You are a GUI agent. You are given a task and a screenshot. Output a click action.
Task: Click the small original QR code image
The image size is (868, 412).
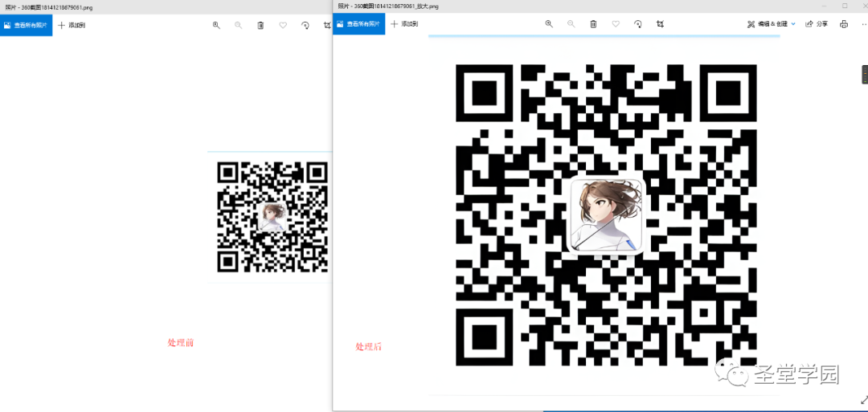[272, 217]
